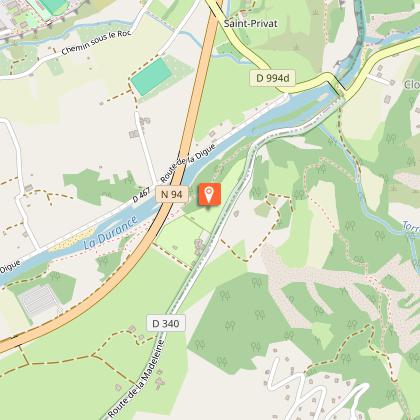The image size is (420, 420).
Task: Click the partial Torr stream label
Action: tap(411, 226)
